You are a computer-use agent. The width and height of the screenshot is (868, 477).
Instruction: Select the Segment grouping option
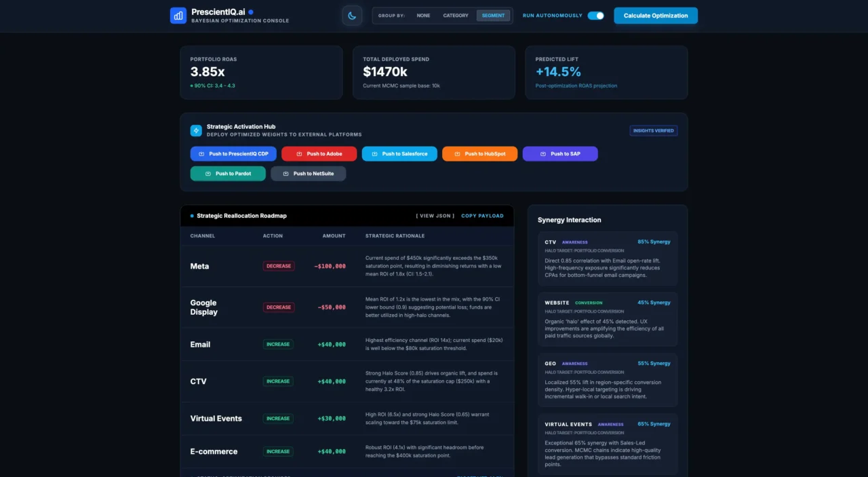493,16
